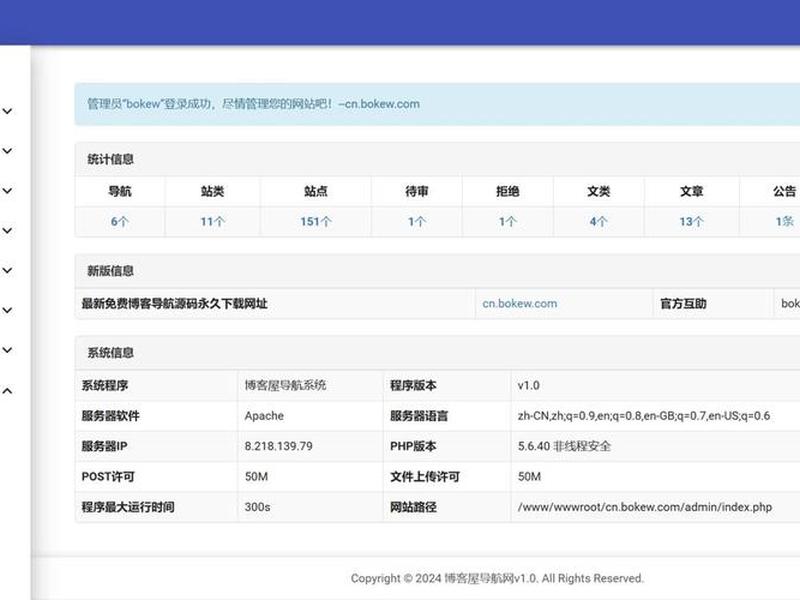This screenshot has width=800, height=600.
Task: Expand the second sidebar chevron from top
Action: pyautogui.click(x=7, y=151)
